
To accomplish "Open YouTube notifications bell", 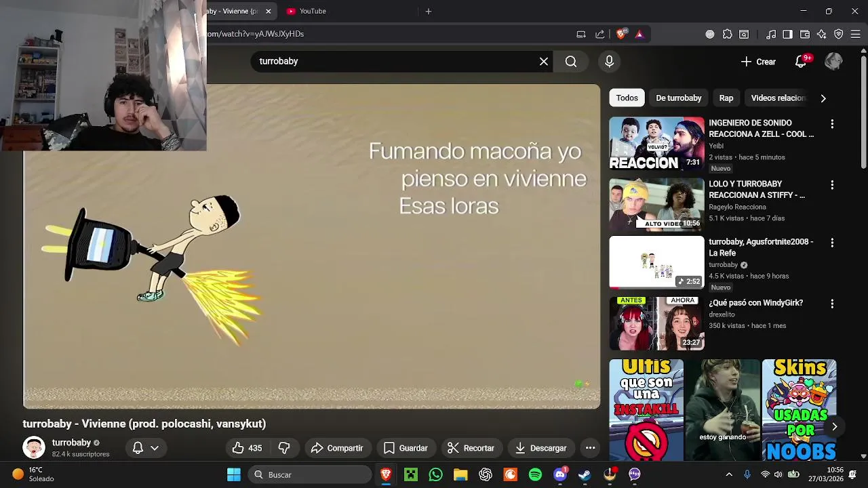I will point(801,62).
